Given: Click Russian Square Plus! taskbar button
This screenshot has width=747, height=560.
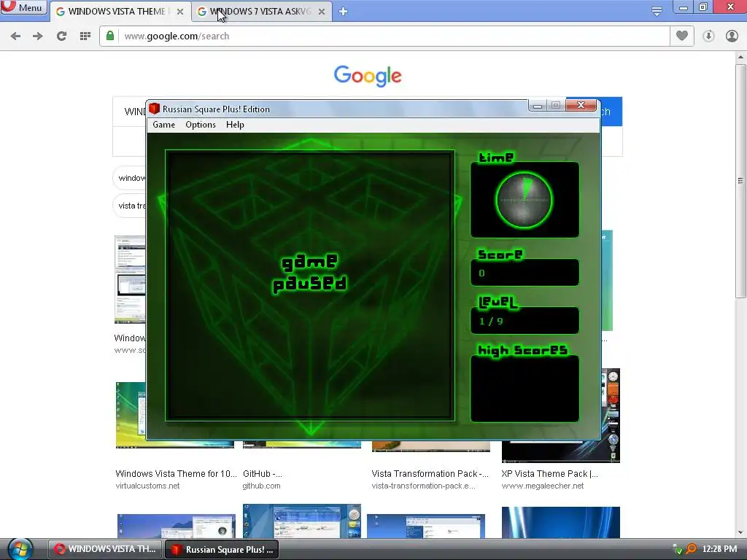Looking at the screenshot, I should tap(222, 549).
